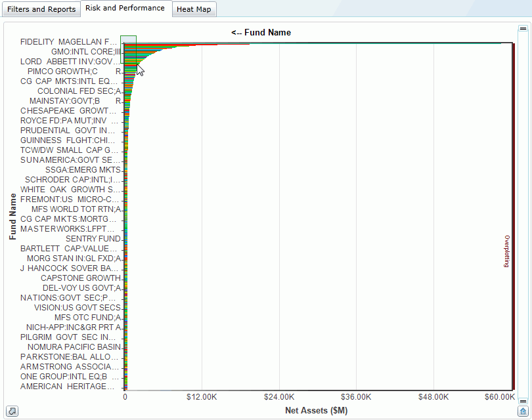Image resolution: width=532 pixels, height=420 pixels.
Task: Select the ROYCE FD:PA MUT;INV fund label
Action: click(x=69, y=120)
